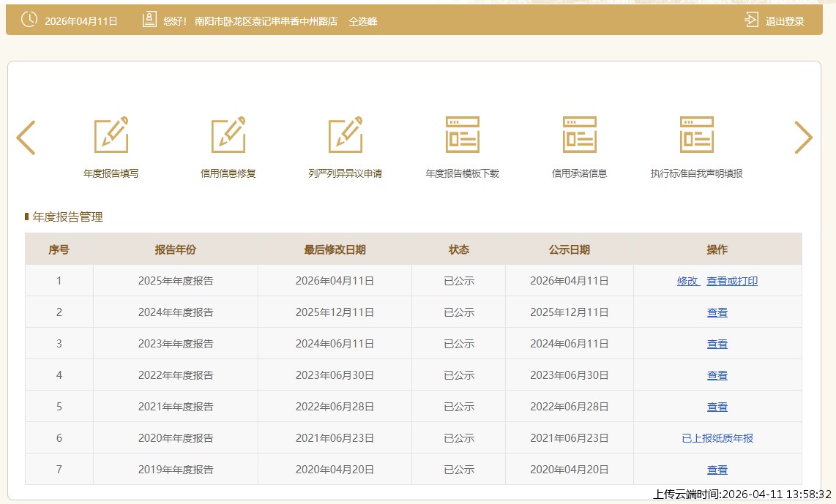Click 查看 for the 2023 annual report

(717, 344)
